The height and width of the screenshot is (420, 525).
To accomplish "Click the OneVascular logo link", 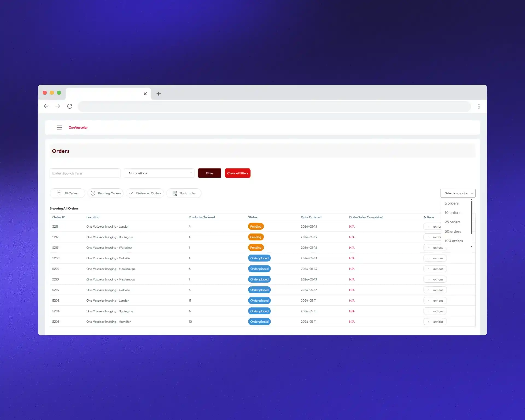I will point(78,127).
